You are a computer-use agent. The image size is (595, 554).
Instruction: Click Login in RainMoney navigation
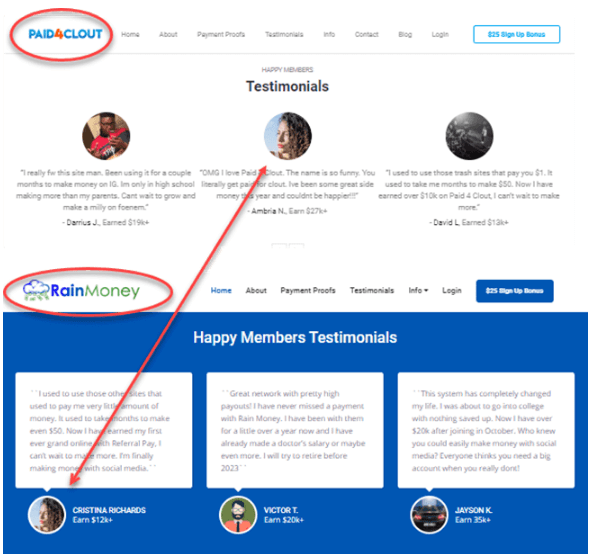[x=452, y=290]
